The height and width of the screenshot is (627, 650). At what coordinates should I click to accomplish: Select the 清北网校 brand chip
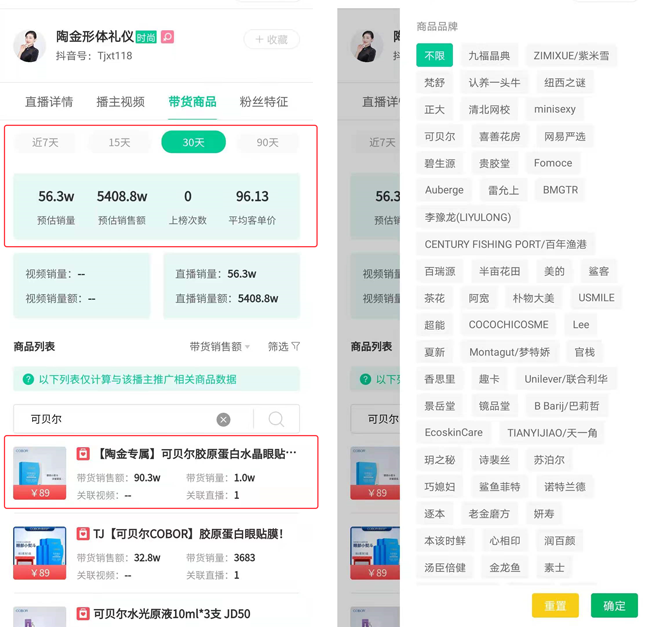tap(489, 109)
